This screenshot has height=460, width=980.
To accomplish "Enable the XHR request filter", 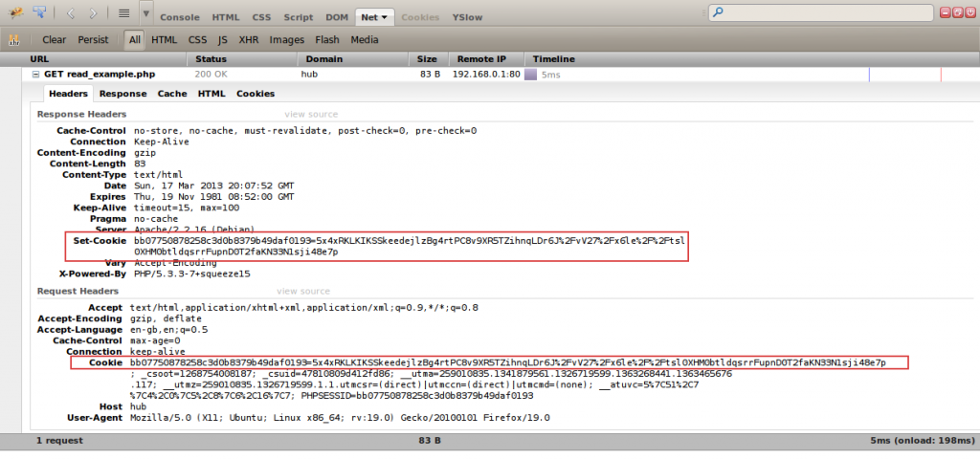I will [249, 40].
